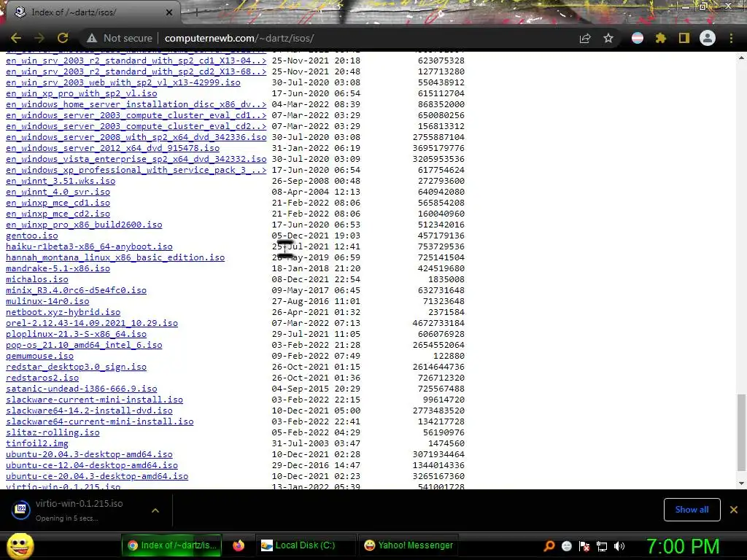747x560 pixels.
Task: Download en_win_xp_pro_with_sp2_vl.iso
Action: 82,93
